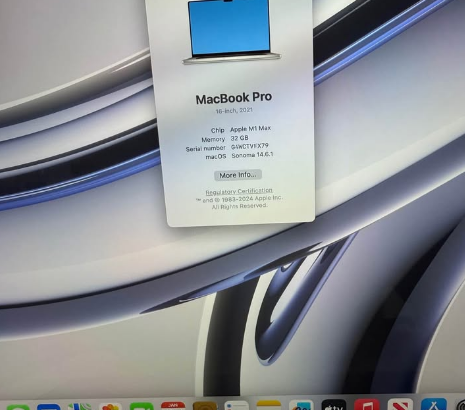
Task: Open the Music app in Dock
Action: pos(367,405)
